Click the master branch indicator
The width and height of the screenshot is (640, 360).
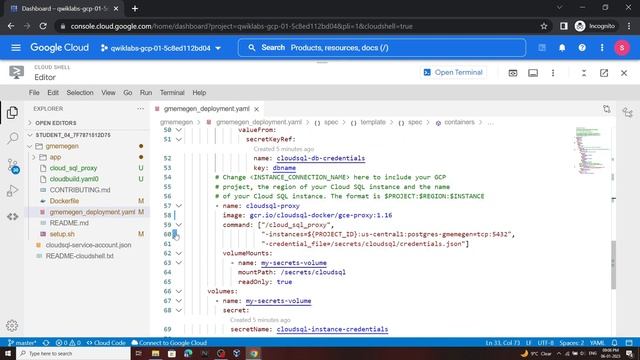pos(22,343)
